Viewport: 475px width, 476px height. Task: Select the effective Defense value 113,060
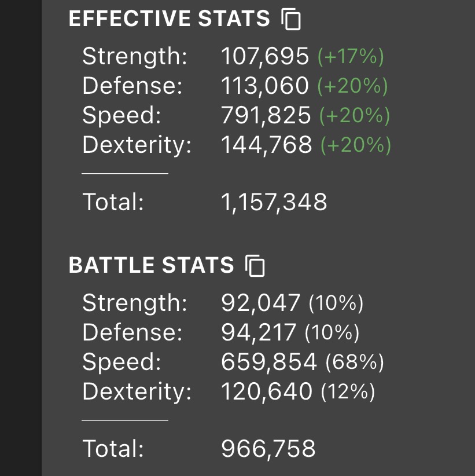pyautogui.click(x=265, y=86)
